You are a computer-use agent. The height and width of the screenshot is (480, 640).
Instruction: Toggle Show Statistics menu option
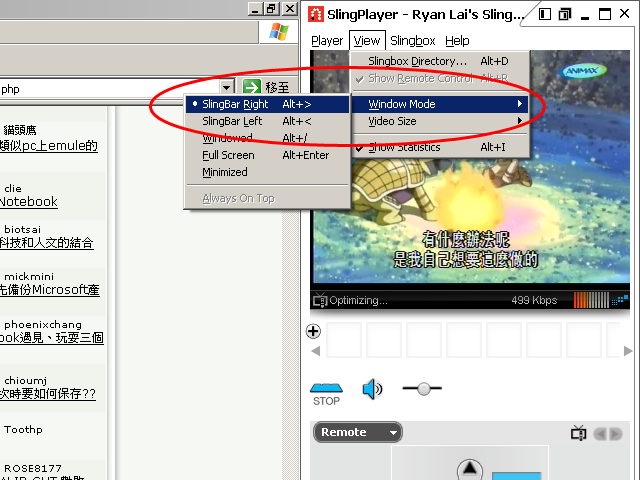[440, 147]
